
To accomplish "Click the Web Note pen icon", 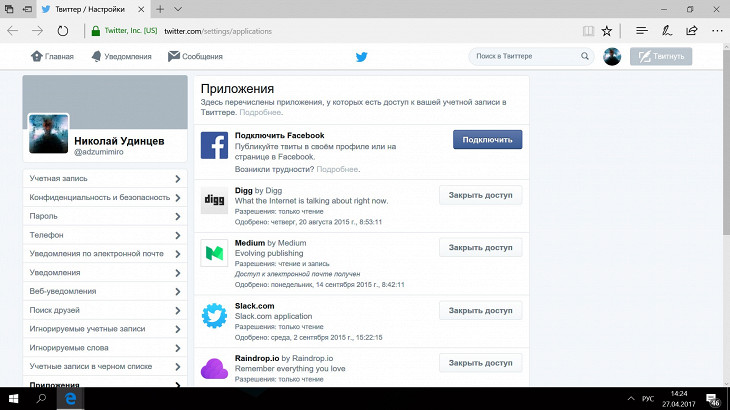I will (x=669, y=30).
